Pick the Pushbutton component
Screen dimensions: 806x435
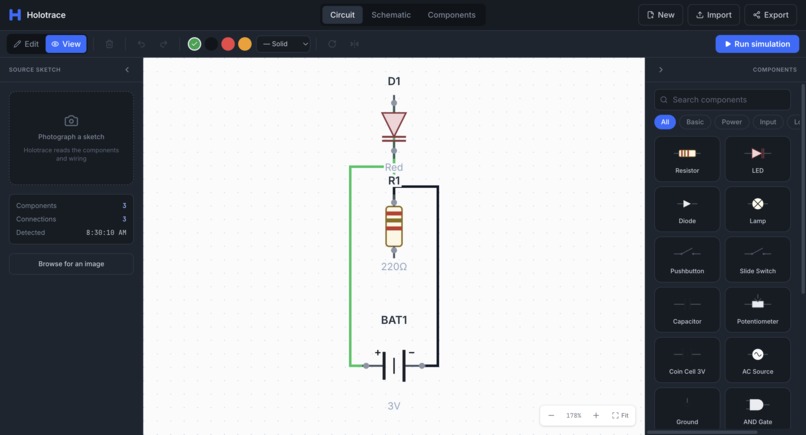(687, 260)
